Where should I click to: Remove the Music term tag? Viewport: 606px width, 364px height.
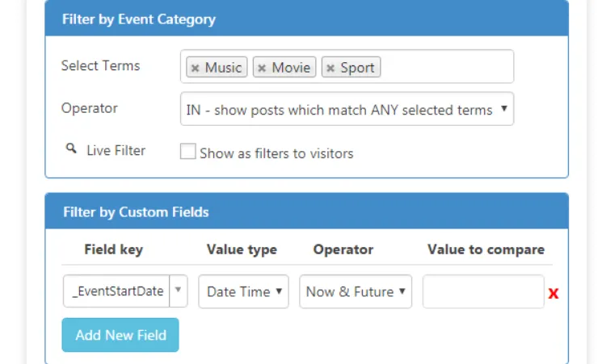tap(195, 69)
